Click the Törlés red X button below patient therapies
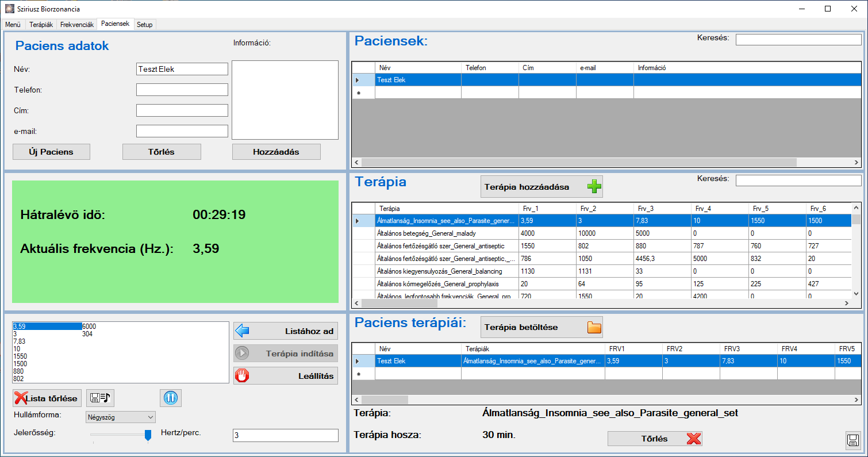868x457 pixels. click(x=655, y=439)
